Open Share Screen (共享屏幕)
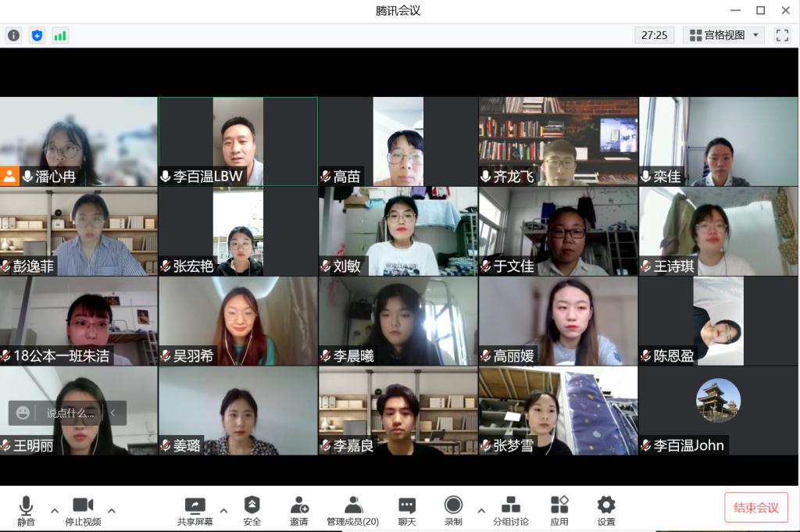The width and height of the screenshot is (800, 532). coord(195,510)
